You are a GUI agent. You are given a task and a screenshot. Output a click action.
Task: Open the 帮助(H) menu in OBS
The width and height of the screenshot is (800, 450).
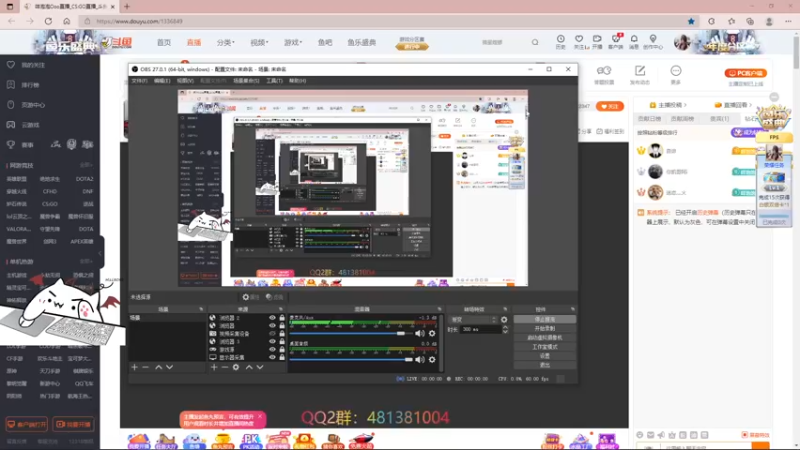pyautogui.click(x=297, y=81)
